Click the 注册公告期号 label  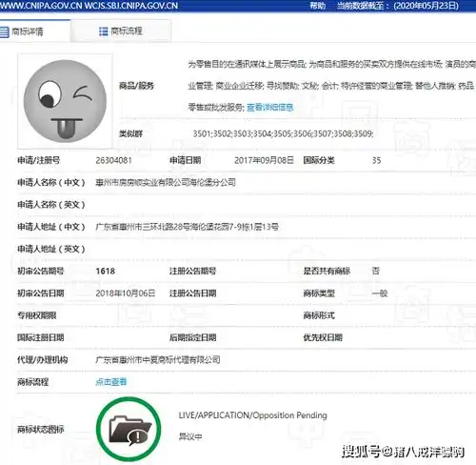coord(193,271)
